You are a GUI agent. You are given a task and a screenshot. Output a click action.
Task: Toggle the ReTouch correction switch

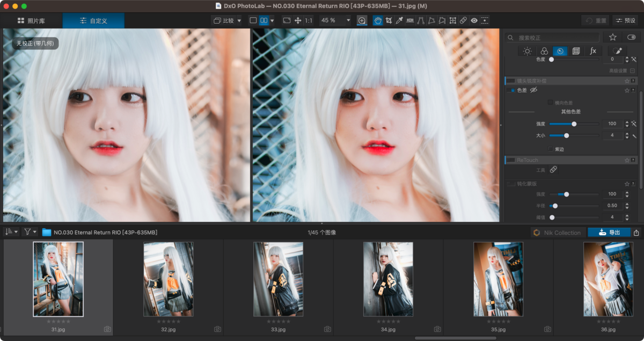(511, 160)
